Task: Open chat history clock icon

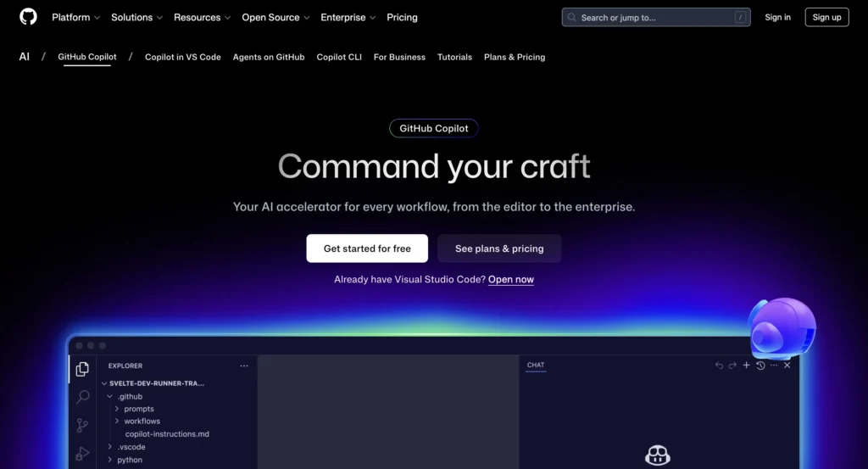Action: tap(760, 366)
